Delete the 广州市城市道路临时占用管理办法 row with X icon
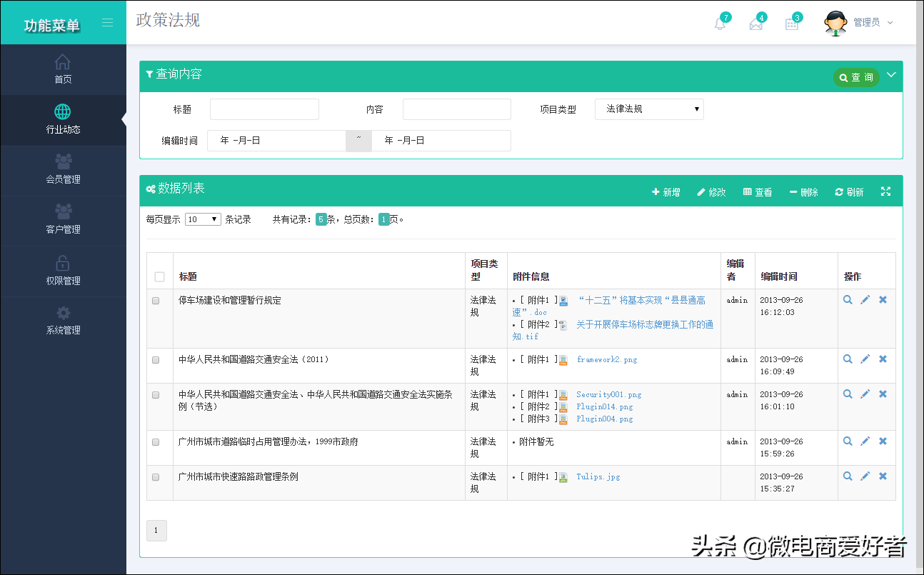 pos(883,441)
